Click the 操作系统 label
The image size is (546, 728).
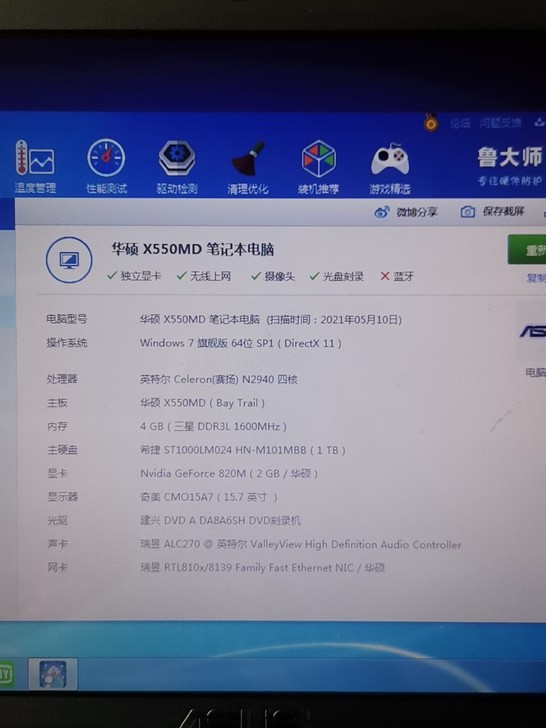(x=66, y=343)
